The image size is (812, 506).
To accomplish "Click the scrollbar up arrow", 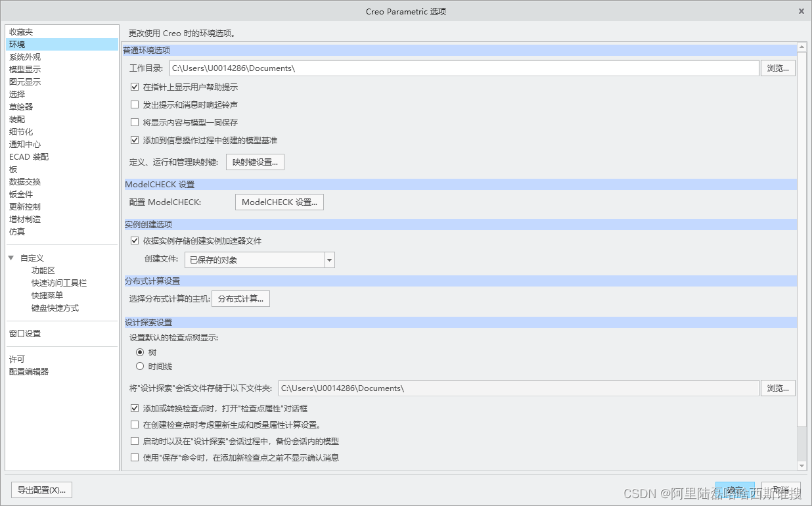I will pyautogui.click(x=801, y=47).
